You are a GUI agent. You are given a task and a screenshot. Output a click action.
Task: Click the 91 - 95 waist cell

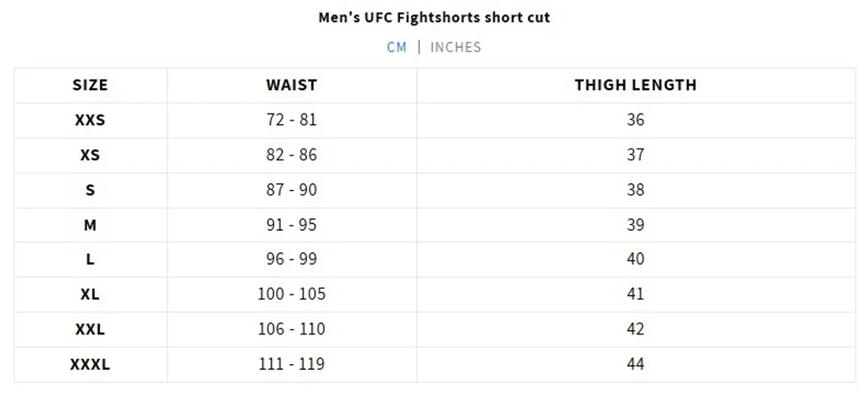[x=292, y=225]
